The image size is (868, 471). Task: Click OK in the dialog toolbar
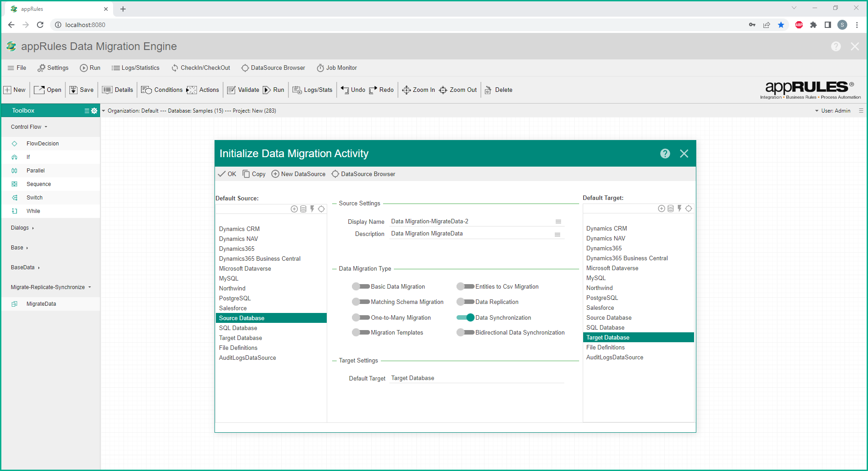pos(227,174)
